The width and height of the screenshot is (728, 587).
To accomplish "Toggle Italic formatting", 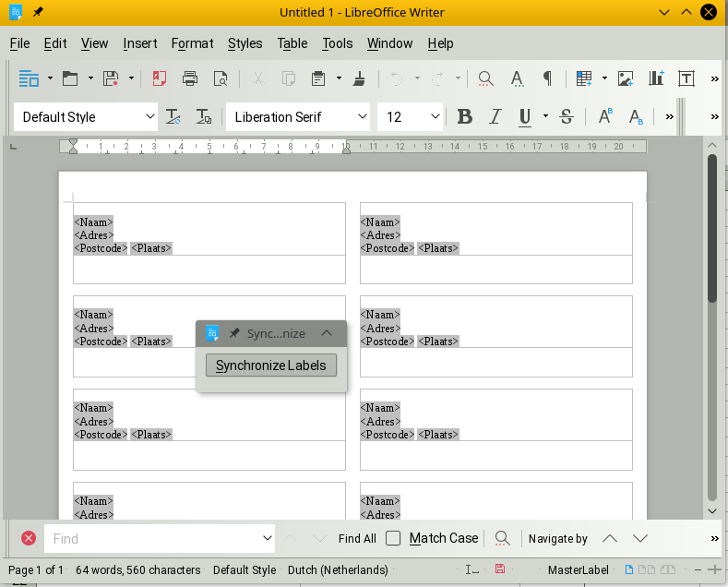I will click(495, 116).
